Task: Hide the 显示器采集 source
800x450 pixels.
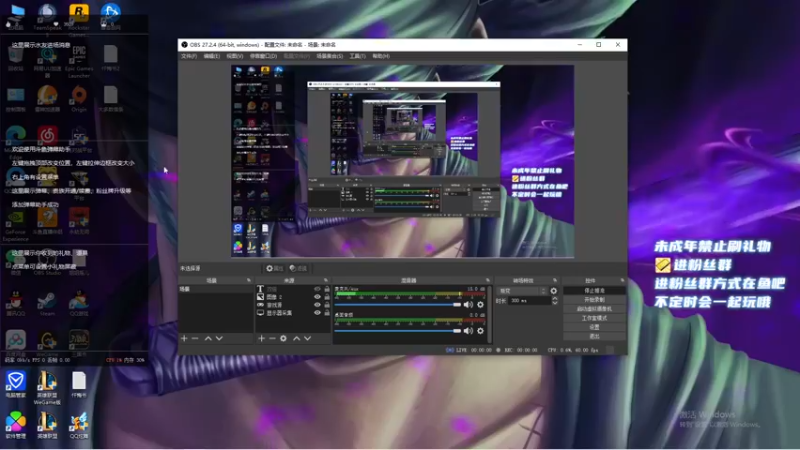Action: tap(317, 313)
